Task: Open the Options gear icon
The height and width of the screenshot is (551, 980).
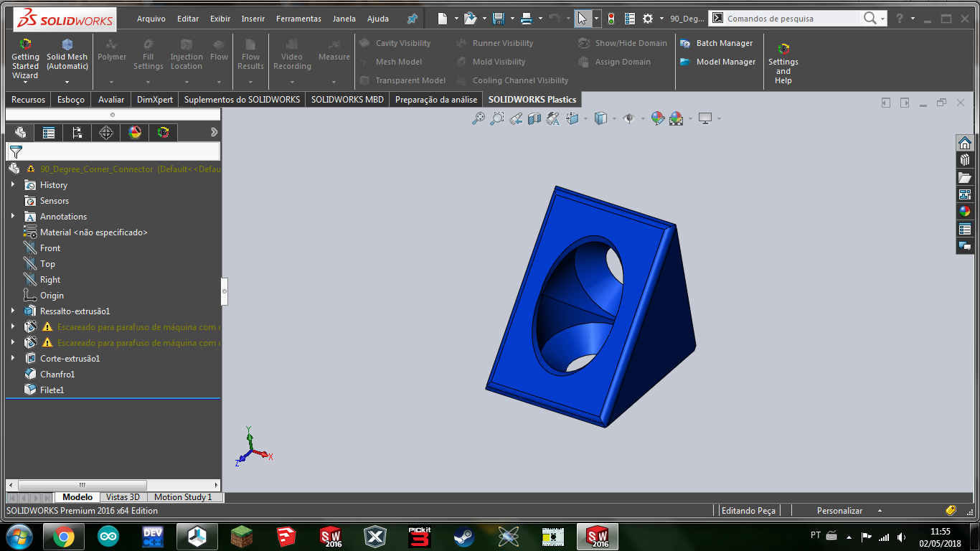Action: pos(648,19)
